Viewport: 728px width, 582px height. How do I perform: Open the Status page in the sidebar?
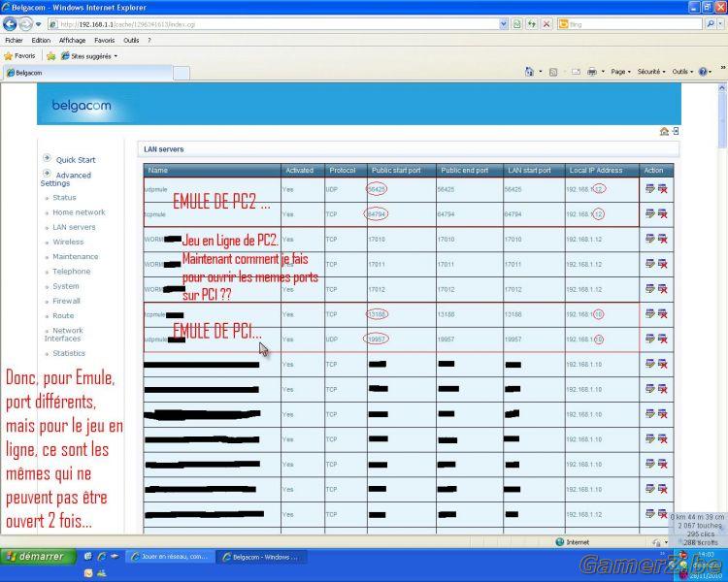(64, 197)
